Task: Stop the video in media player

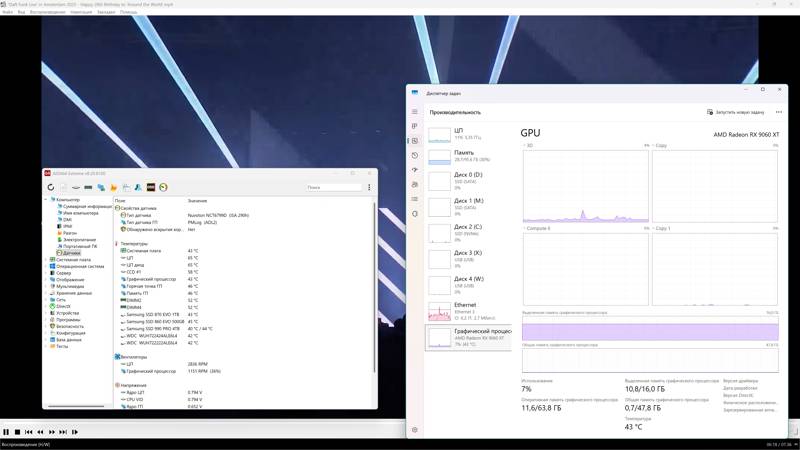Action: (x=17, y=432)
